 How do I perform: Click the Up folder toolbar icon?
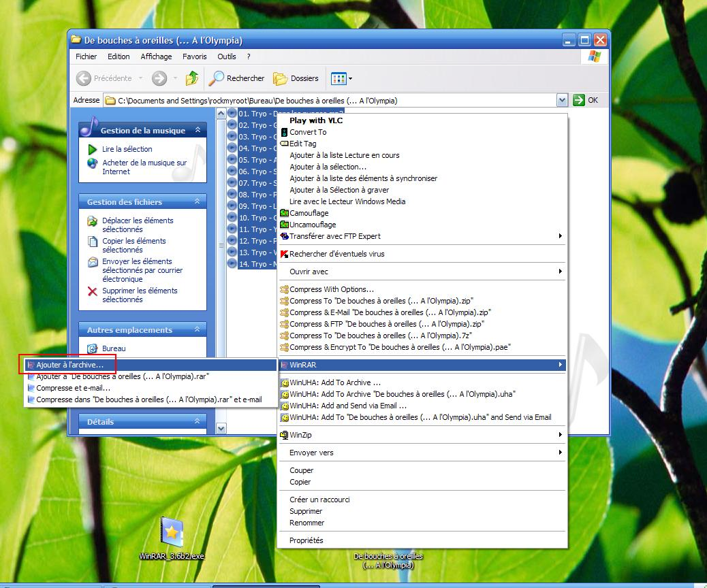click(x=192, y=78)
